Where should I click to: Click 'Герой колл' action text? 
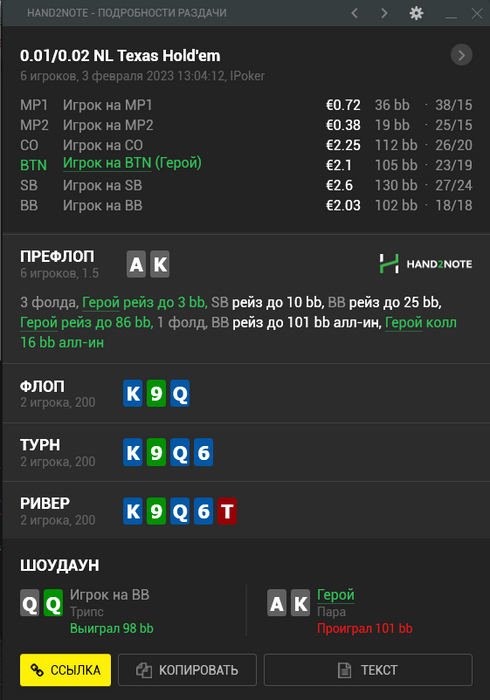click(x=421, y=322)
